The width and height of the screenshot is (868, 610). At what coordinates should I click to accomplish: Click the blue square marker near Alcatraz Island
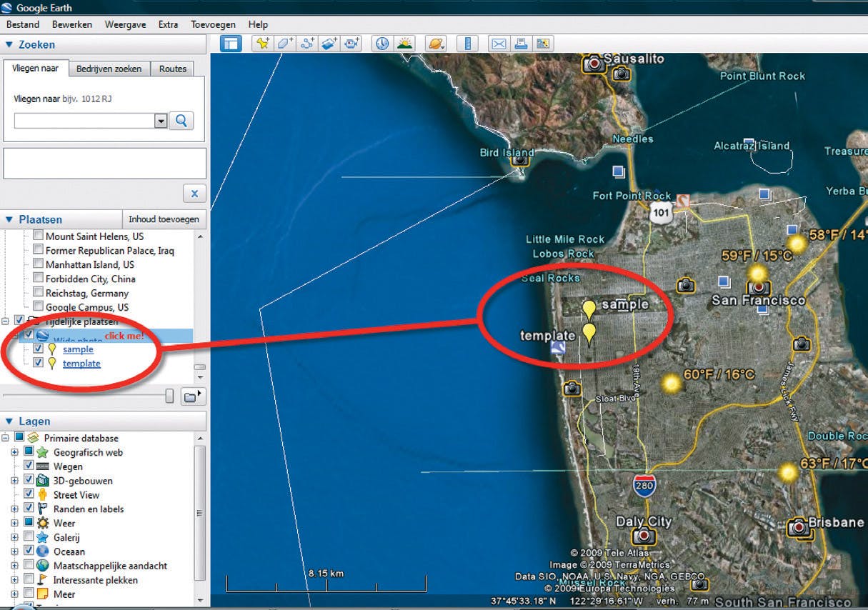(x=748, y=143)
